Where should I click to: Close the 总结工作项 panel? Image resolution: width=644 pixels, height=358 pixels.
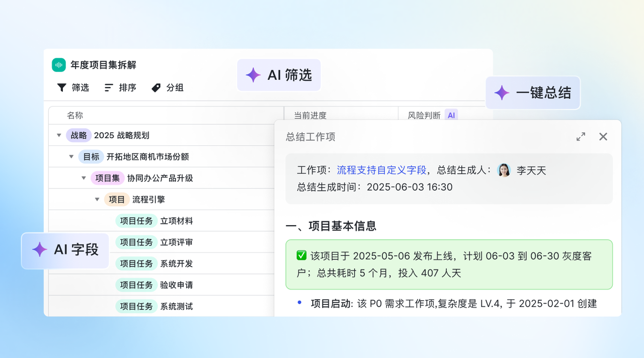click(x=603, y=137)
